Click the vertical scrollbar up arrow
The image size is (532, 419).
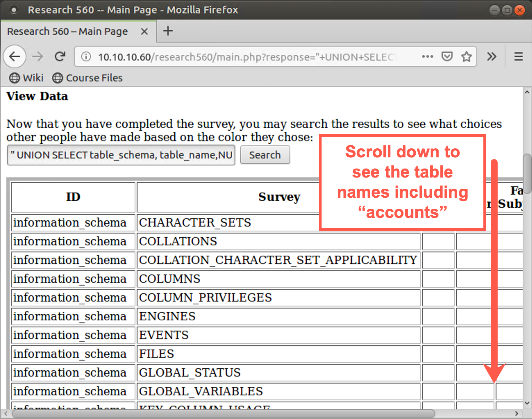[527, 92]
